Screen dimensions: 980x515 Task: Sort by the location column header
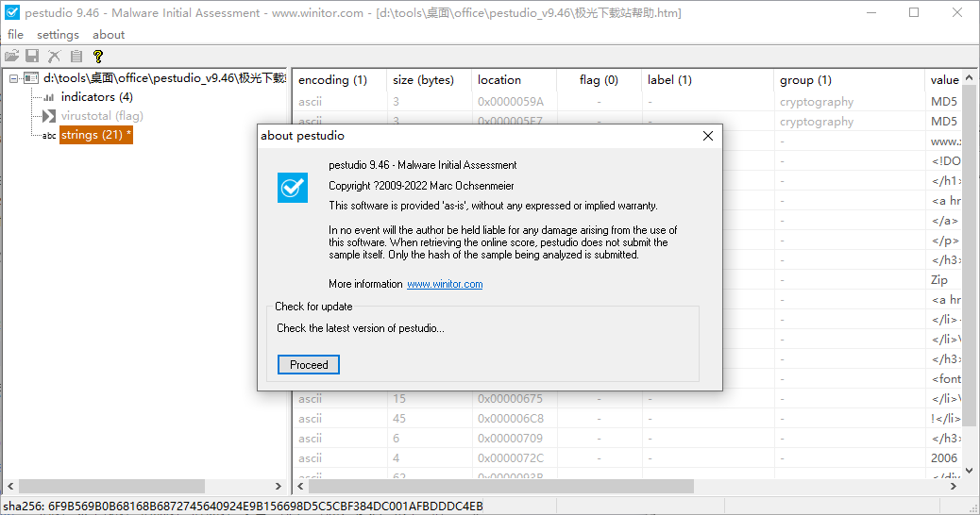[x=514, y=80]
